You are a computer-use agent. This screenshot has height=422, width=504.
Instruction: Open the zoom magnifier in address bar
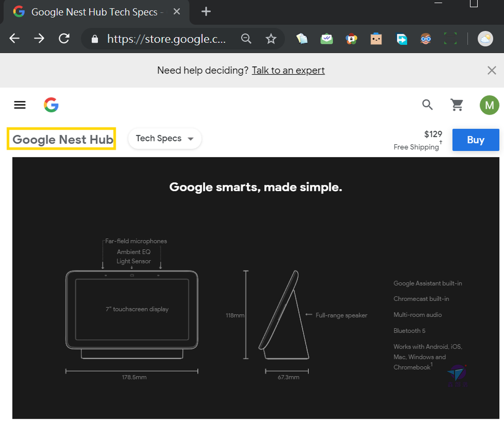tap(246, 38)
